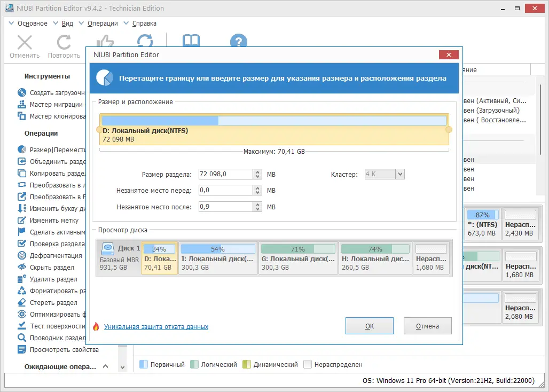Select H: Локальный диск 260,5 GB block

click(375, 258)
